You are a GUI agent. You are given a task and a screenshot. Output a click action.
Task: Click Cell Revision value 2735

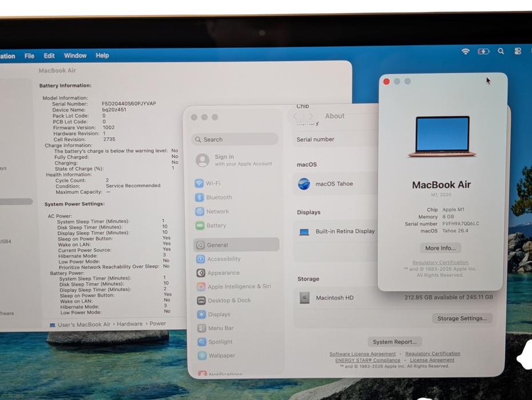tap(109, 139)
